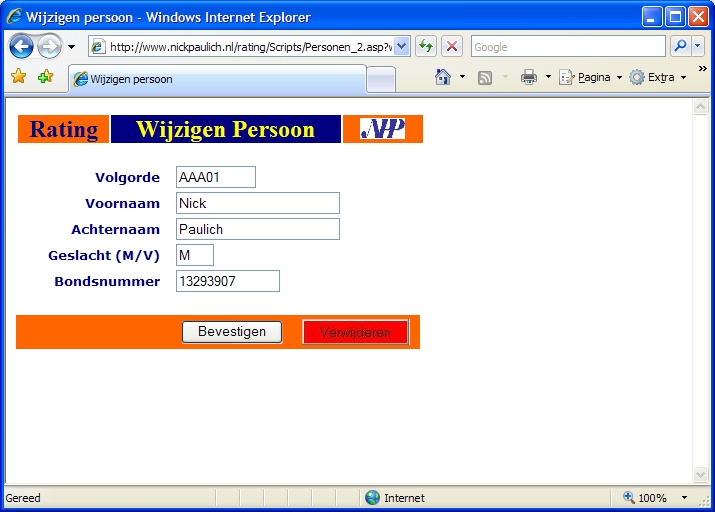Open the Extra tools menu
The height and width of the screenshot is (512, 715).
tap(660, 78)
